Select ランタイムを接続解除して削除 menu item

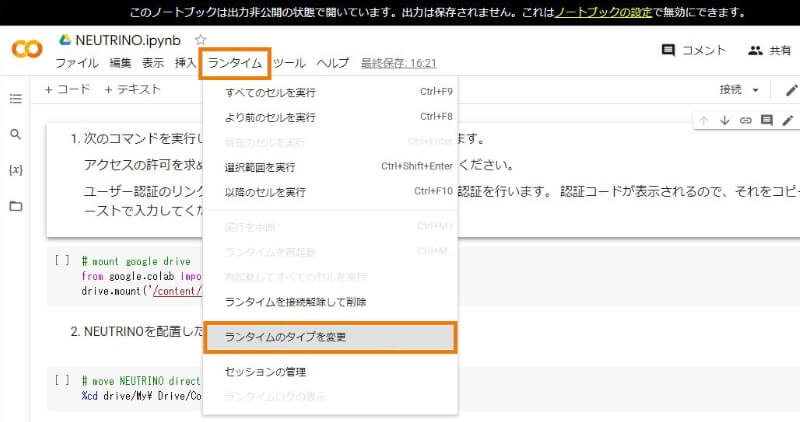pos(330,302)
